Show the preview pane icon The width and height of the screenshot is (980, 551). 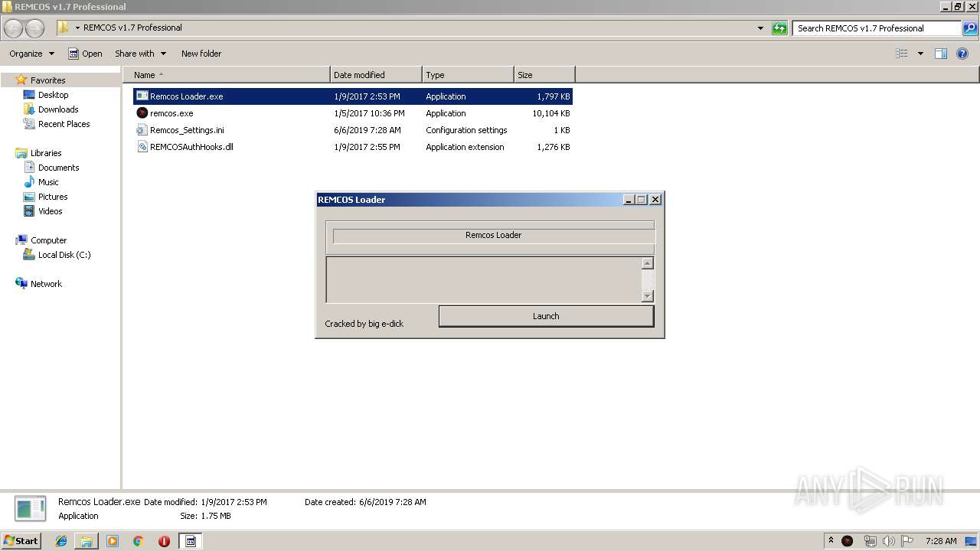(941, 54)
